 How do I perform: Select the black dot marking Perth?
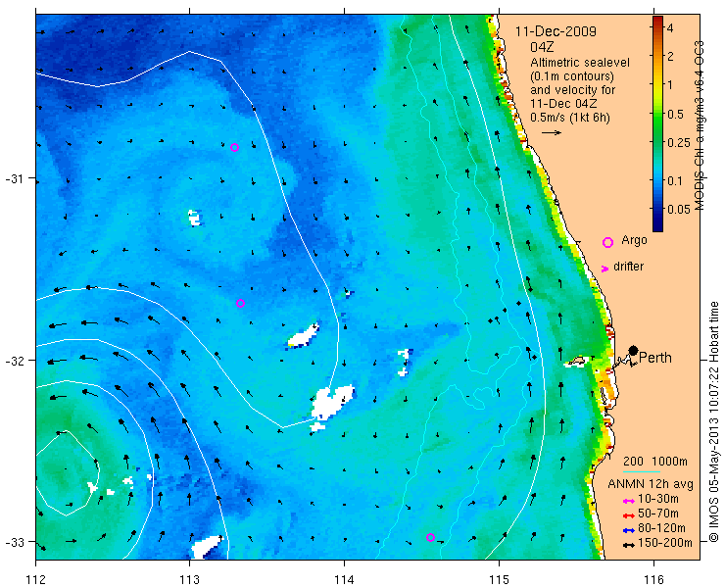coord(634,350)
